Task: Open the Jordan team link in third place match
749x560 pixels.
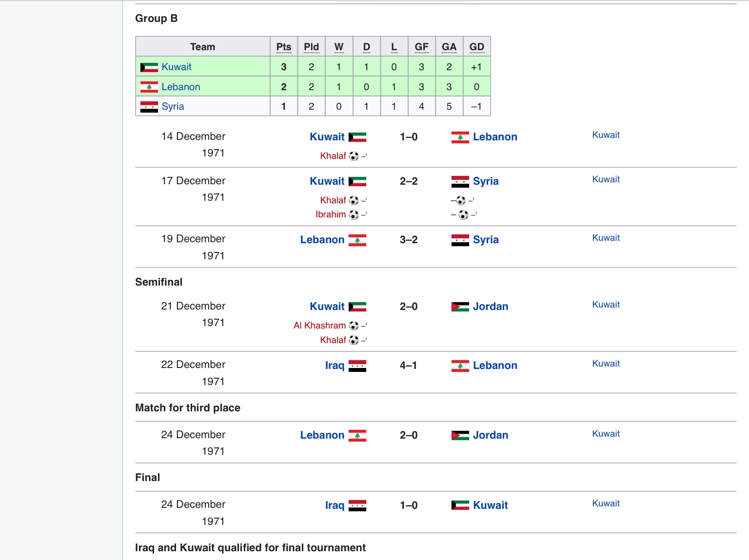Action: pos(491,435)
